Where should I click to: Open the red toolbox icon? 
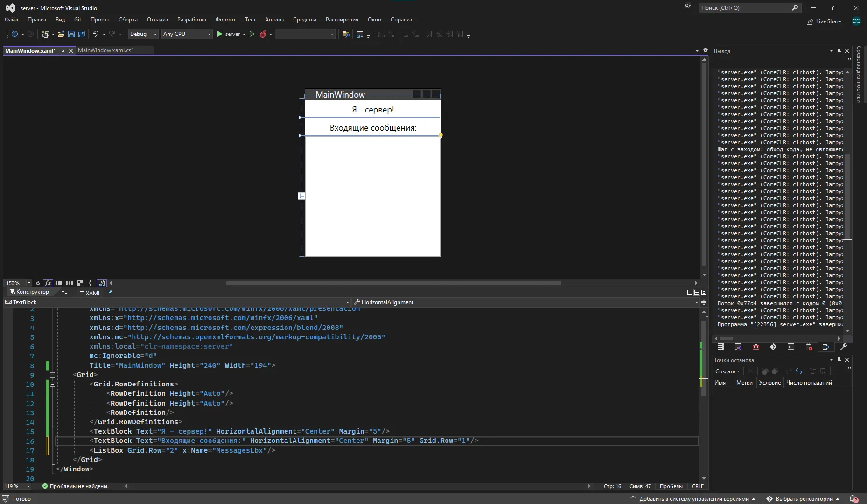click(x=756, y=347)
